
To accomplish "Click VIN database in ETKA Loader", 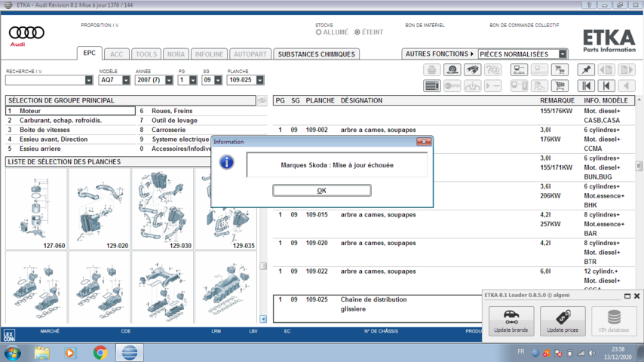I will (x=614, y=321).
